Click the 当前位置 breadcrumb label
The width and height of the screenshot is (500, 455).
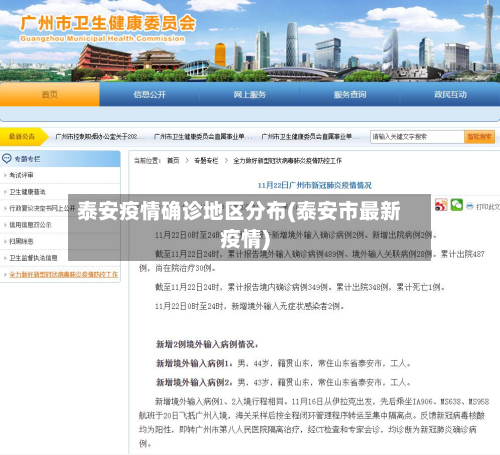[x=147, y=161]
